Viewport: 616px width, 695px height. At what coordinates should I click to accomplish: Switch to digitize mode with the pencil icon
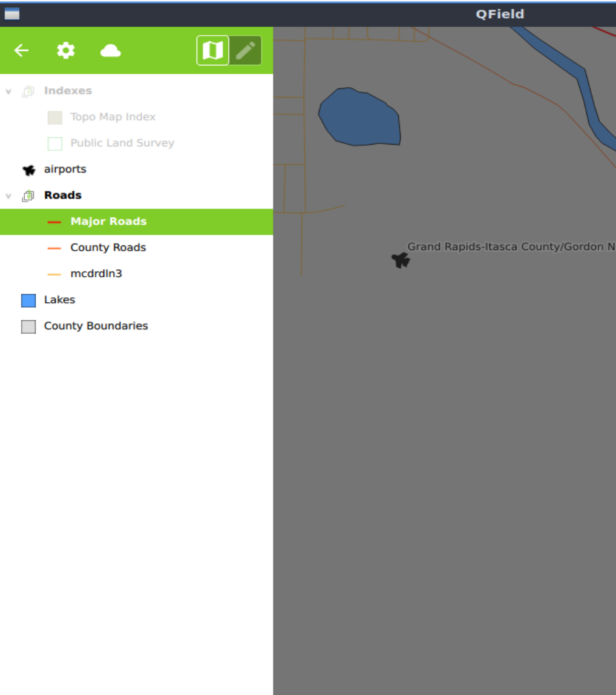click(x=246, y=50)
